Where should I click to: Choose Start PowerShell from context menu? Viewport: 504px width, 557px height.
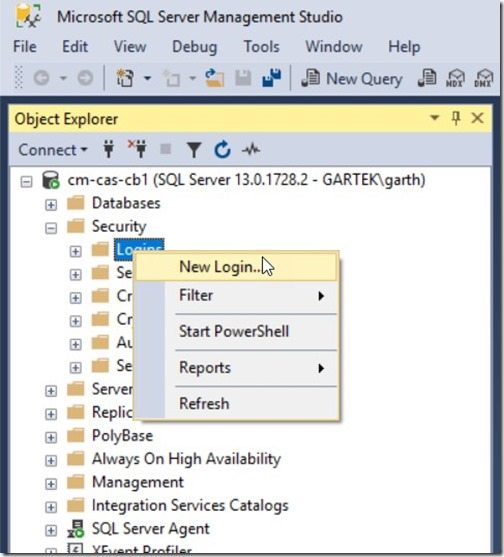coord(236,331)
